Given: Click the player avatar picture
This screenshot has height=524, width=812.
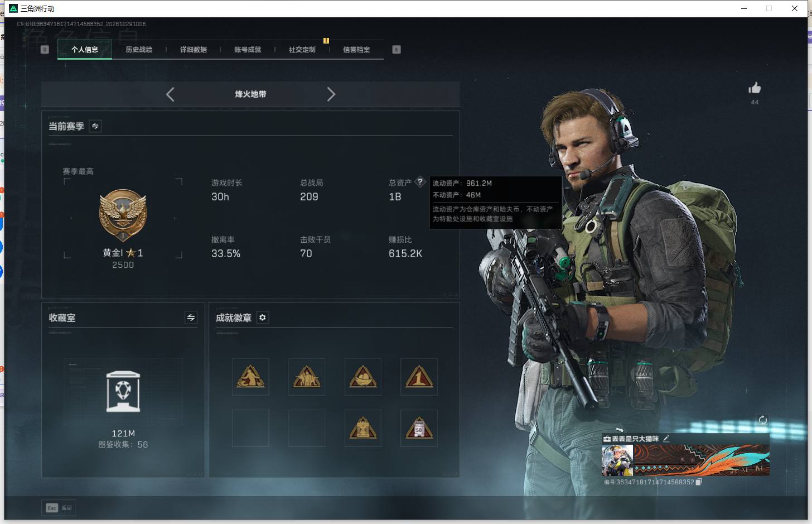Looking at the screenshot, I should coord(617,460).
